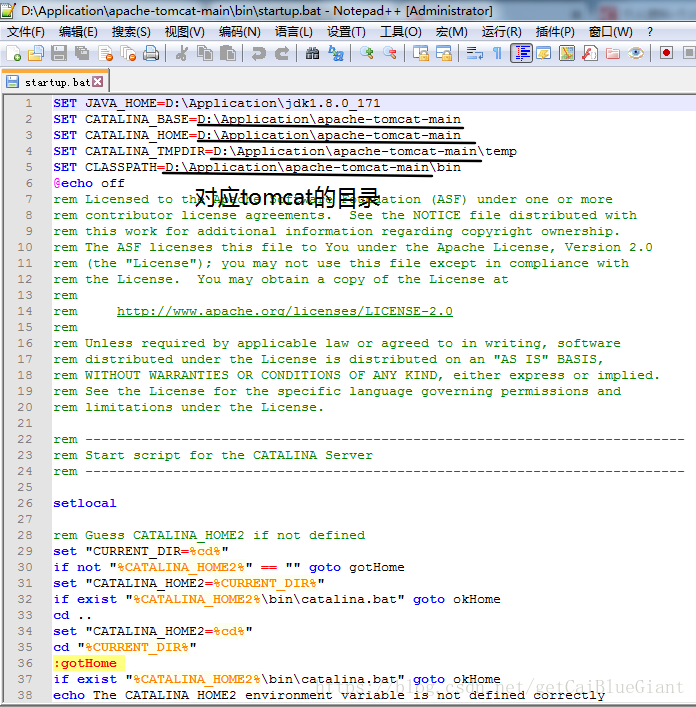
Task: Open the 编码(N) menu
Action: click(239, 32)
